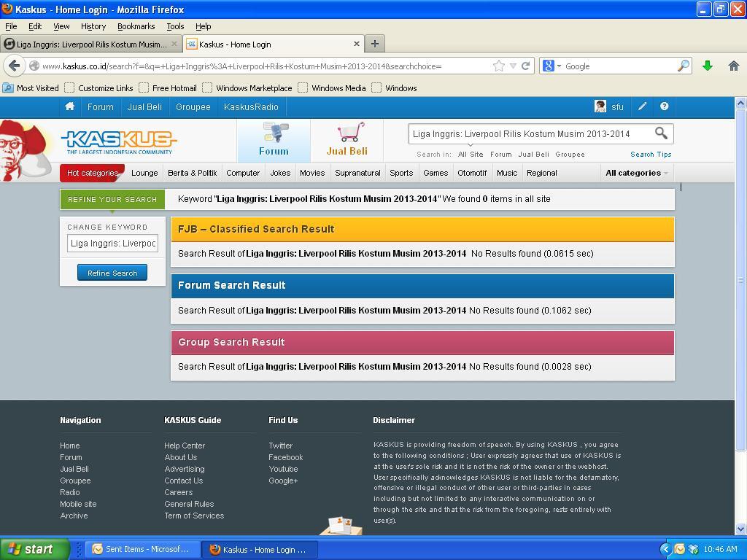Open the Windows Marketplace bookmark
The width and height of the screenshot is (747, 560).
(247, 88)
